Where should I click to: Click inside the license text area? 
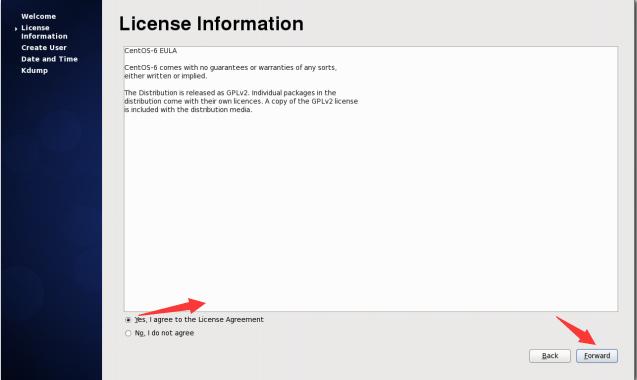370,179
